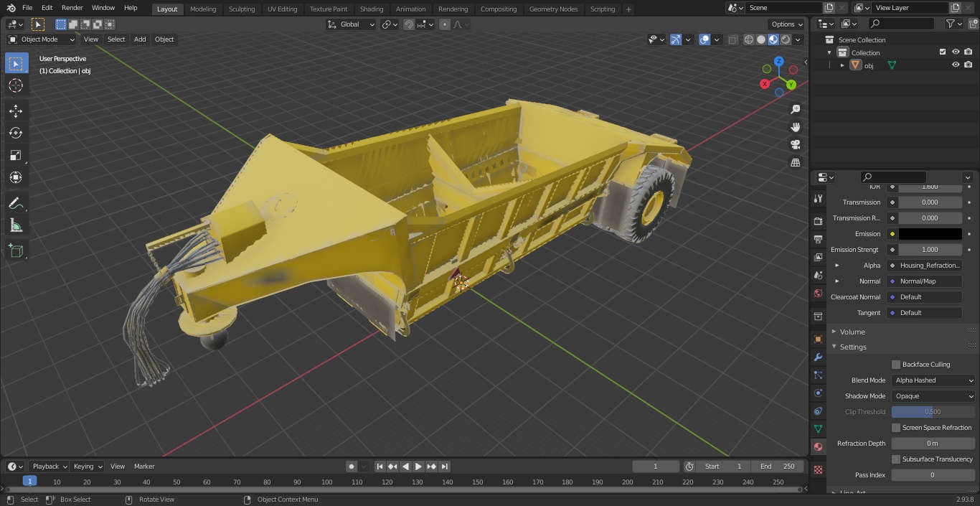Activate the Select Box tool
Screen dimensions: 980x506
tap(16, 63)
